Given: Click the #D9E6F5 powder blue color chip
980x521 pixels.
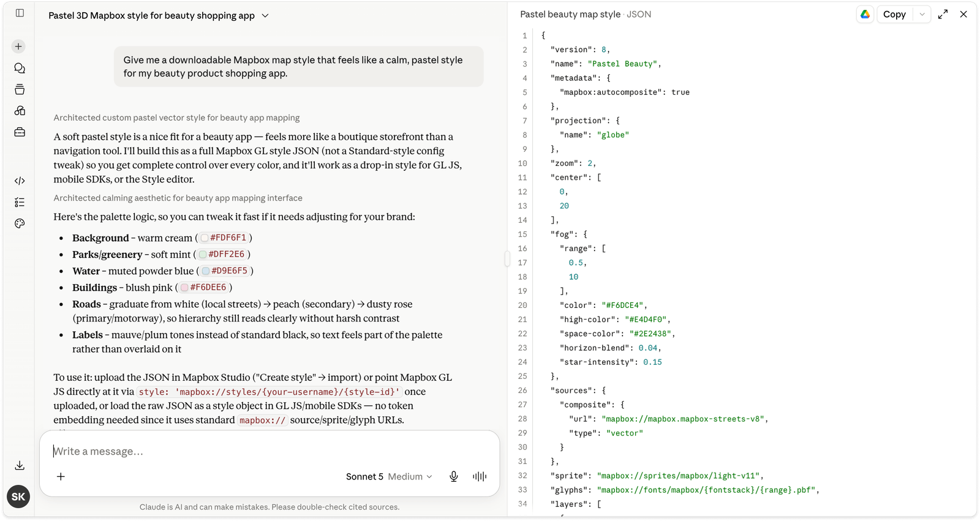Looking at the screenshot, I should [225, 271].
